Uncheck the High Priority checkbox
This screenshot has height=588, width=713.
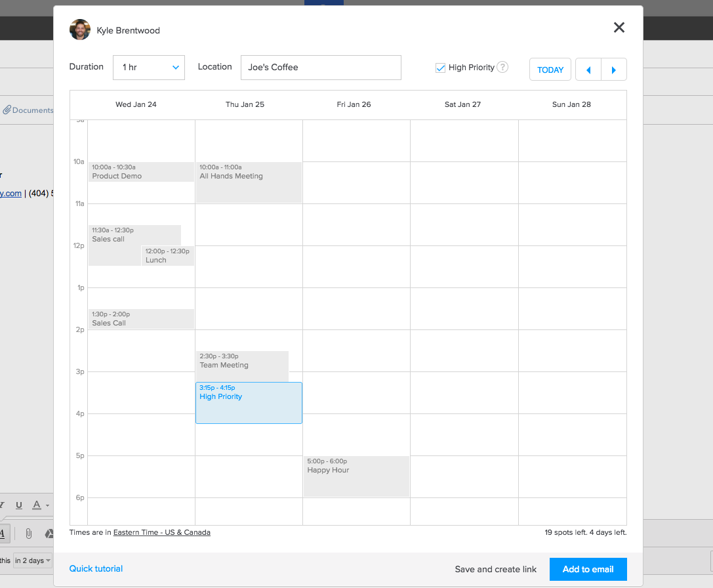[x=440, y=67]
